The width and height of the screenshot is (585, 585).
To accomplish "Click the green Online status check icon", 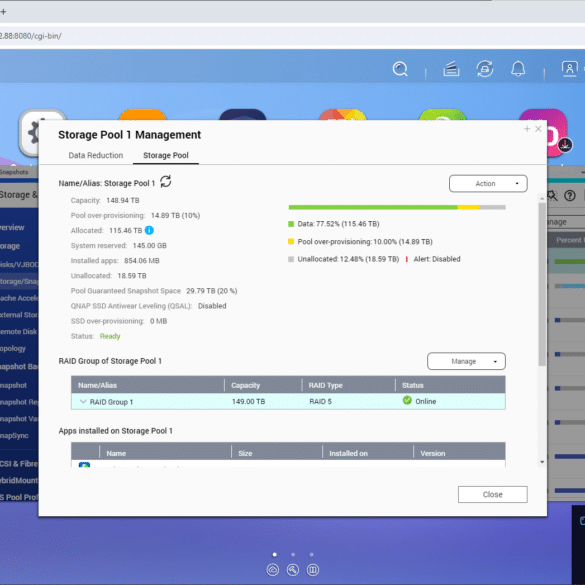I will click(407, 400).
